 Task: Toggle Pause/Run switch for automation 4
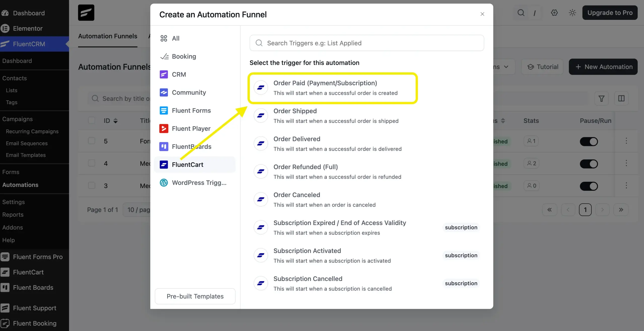(589, 164)
